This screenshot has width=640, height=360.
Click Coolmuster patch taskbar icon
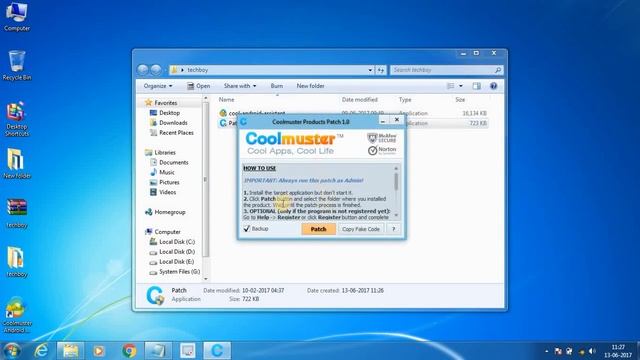point(217,351)
